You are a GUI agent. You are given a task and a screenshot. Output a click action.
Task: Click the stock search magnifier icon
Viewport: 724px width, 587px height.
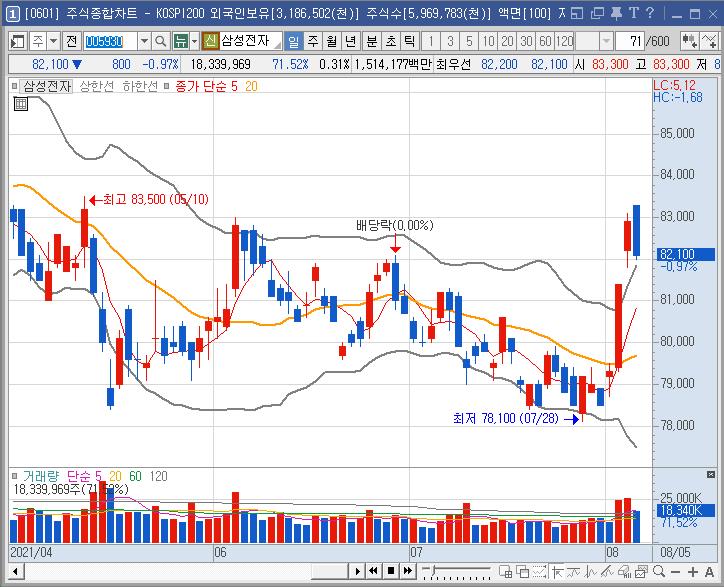160,42
